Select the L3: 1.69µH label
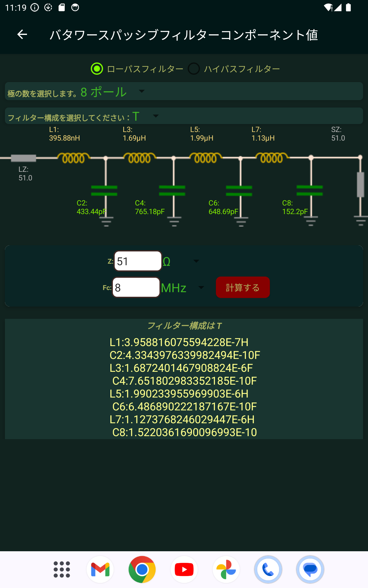This screenshot has height=588, width=368. [134, 134]
